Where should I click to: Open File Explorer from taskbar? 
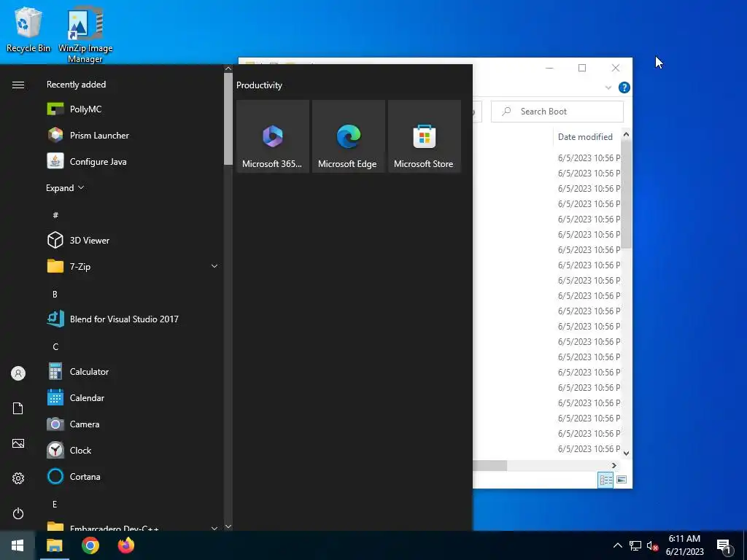[x=54, y=545]
